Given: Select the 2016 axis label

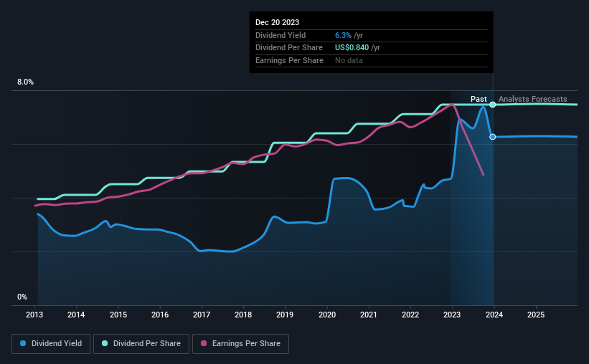Looking at the screenshot, I should tap(160, 315).
